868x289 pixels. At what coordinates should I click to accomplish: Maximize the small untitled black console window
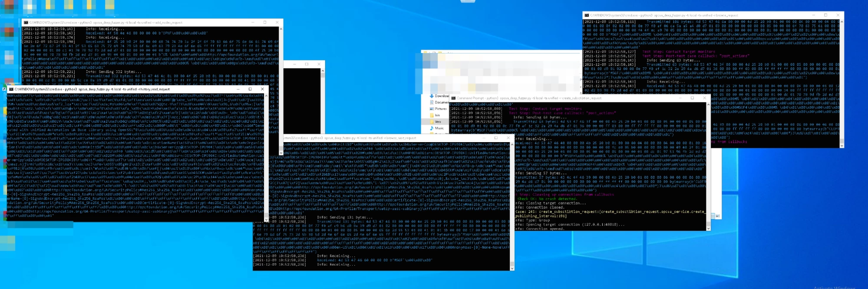click(x=307, y=64)
